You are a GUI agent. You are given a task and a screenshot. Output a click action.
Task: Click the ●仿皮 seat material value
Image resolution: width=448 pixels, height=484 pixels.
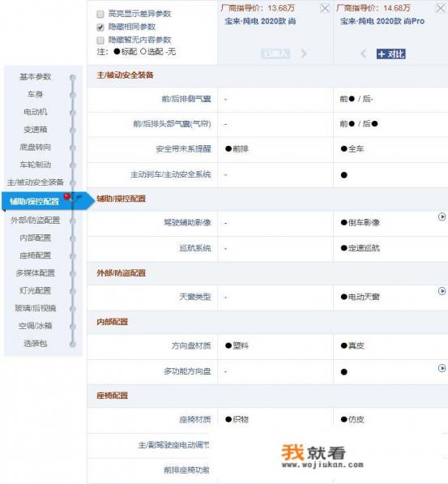[x=352, y=420]
